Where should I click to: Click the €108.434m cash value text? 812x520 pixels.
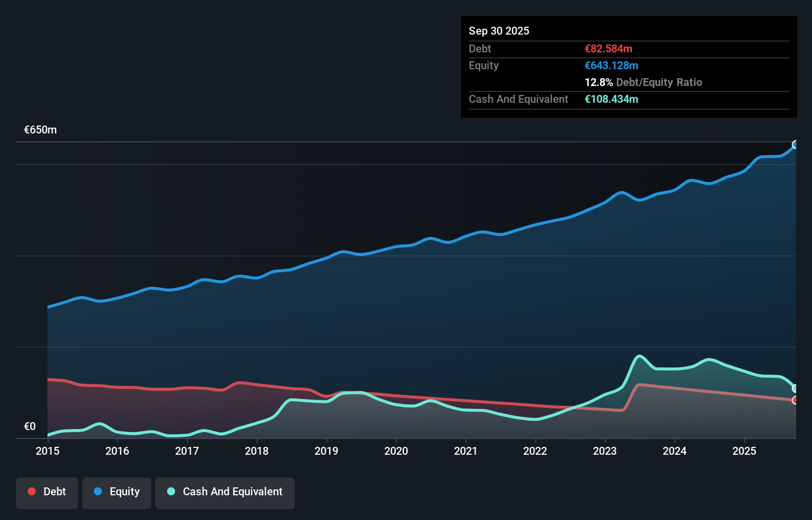[x=611, y=99]
